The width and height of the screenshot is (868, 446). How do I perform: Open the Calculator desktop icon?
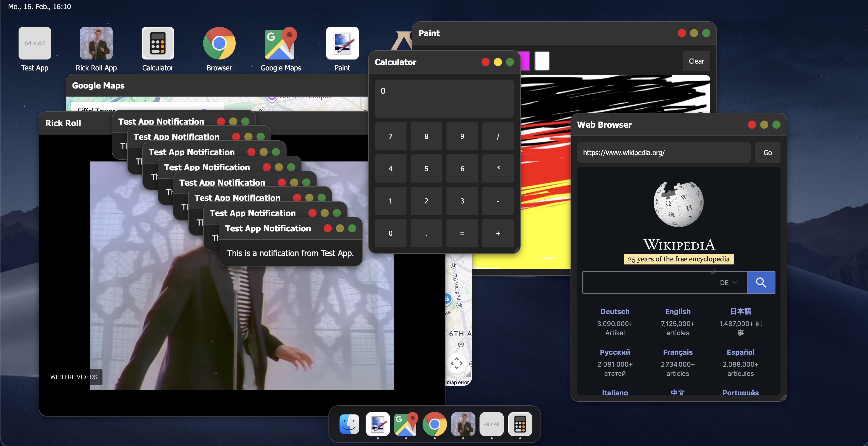pyautogui.click(x=157, y=44)
